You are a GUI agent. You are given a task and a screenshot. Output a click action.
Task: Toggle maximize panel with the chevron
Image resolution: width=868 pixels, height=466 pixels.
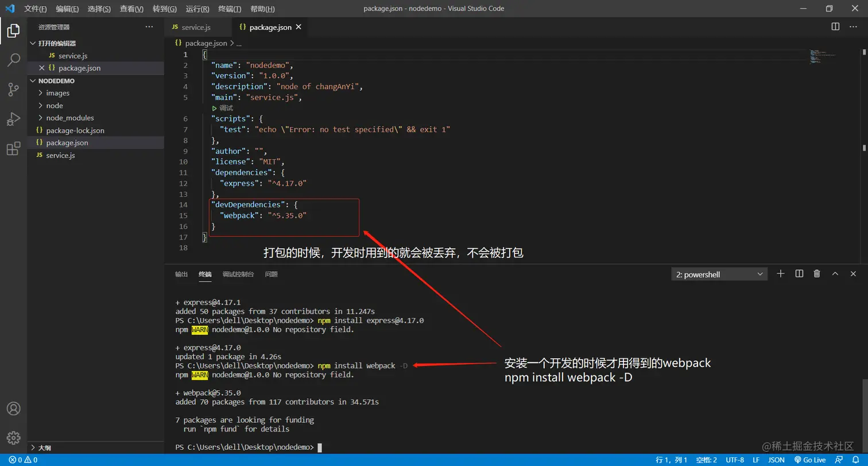[835, 274]
